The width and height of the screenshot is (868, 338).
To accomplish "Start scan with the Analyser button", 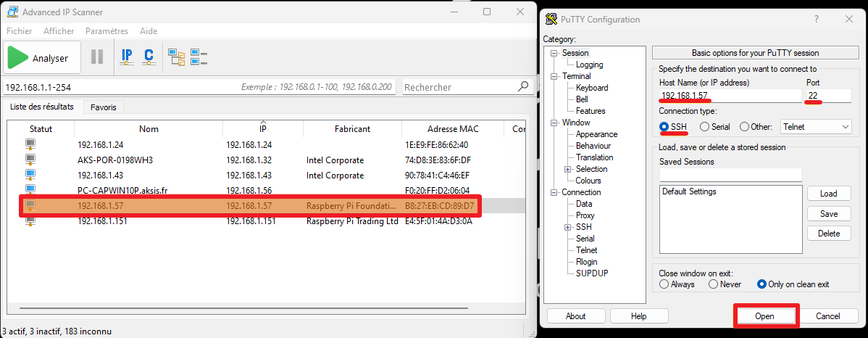I will tap(42, 57).
